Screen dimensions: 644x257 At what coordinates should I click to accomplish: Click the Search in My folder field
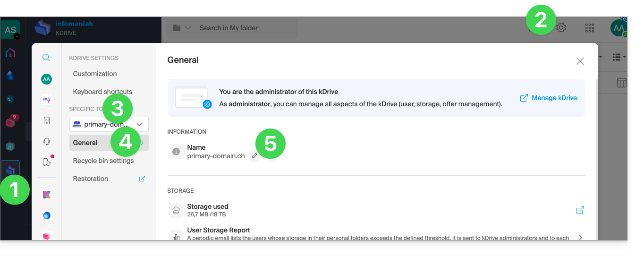pos(232,28)
